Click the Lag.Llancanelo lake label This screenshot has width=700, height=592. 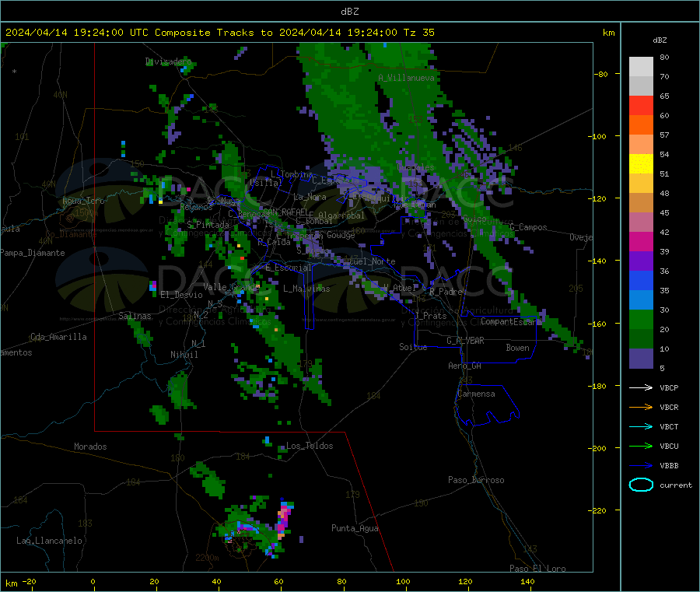pyautogui.click(x=49, y=541)
